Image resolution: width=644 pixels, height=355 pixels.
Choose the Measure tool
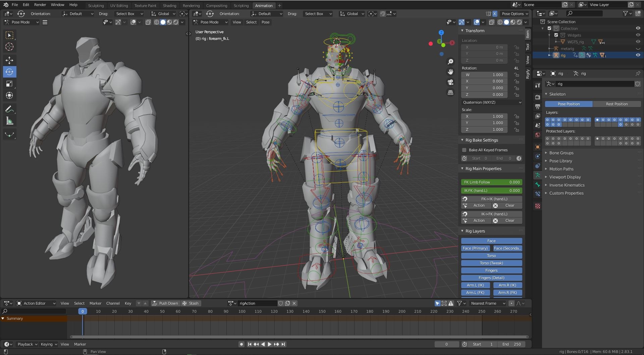pos(9,121)
